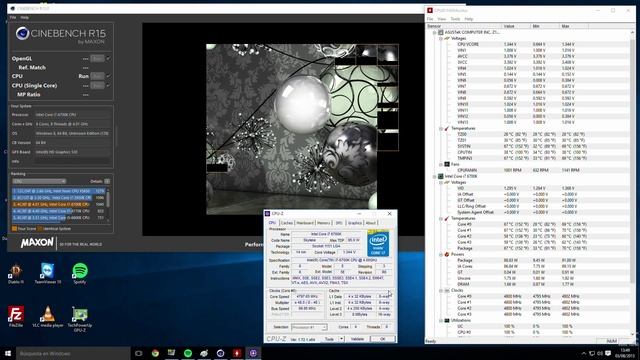
Task: Click the Intel Core i7 badge in CPU-Z
Action: (378, 243)
